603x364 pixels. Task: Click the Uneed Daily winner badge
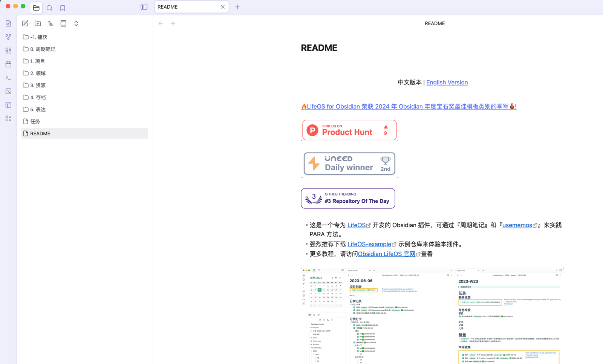(x=349, y=164)
